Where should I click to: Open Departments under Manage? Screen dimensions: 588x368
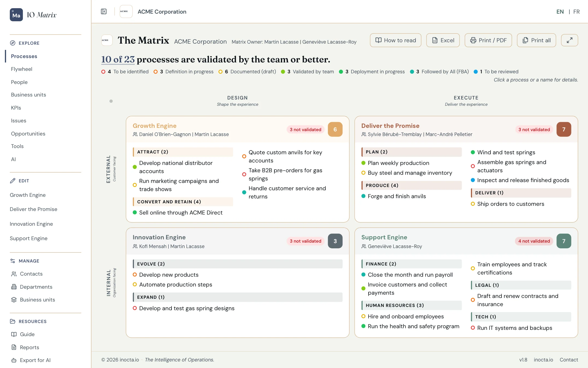32,287
